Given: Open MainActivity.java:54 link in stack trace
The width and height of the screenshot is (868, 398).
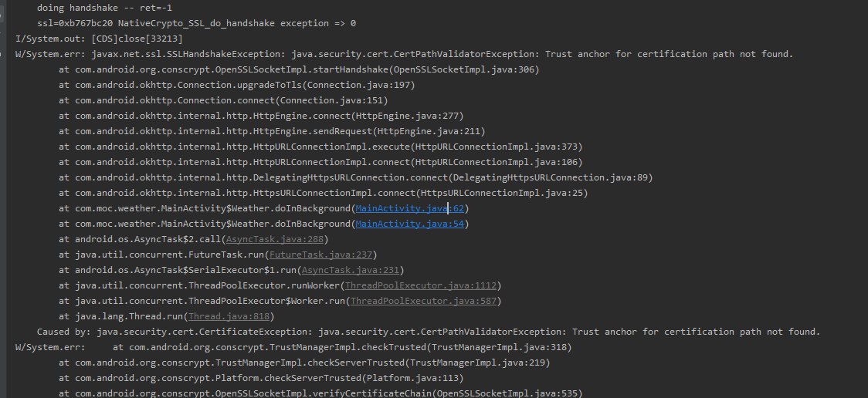Looking at the screenshot, I should 409,224.
